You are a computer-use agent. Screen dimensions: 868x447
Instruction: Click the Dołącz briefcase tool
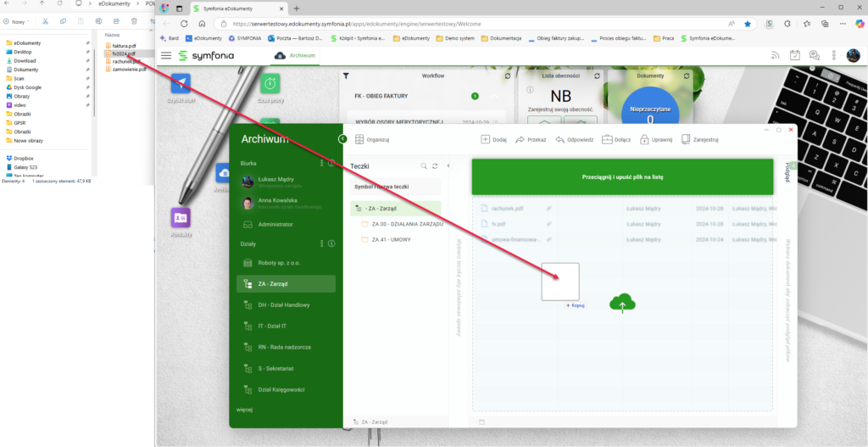coord(616,140)
